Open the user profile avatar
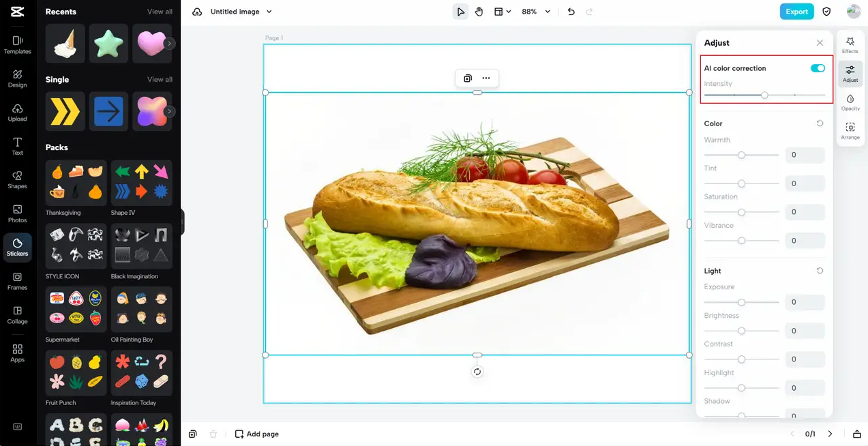868x446 pixels. pos(854,12)
